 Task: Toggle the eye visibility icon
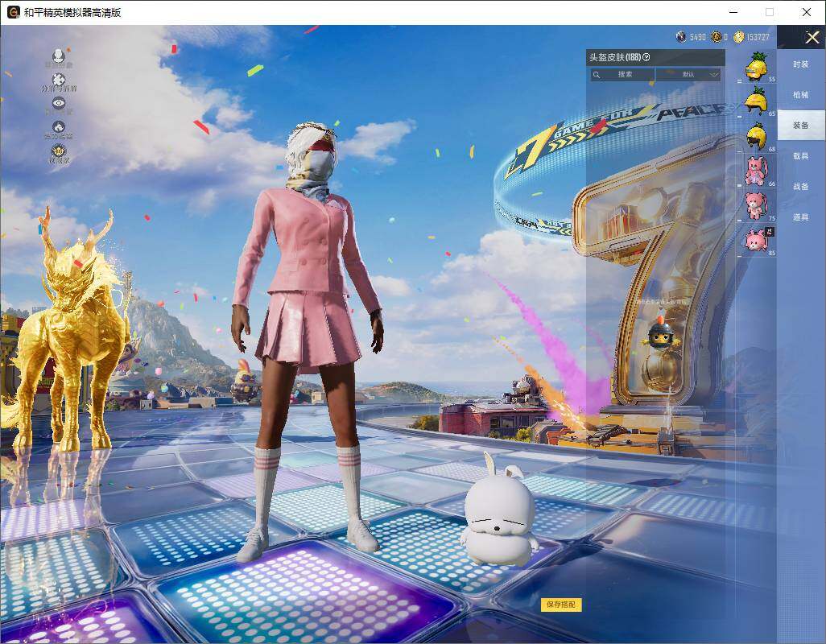59,105
